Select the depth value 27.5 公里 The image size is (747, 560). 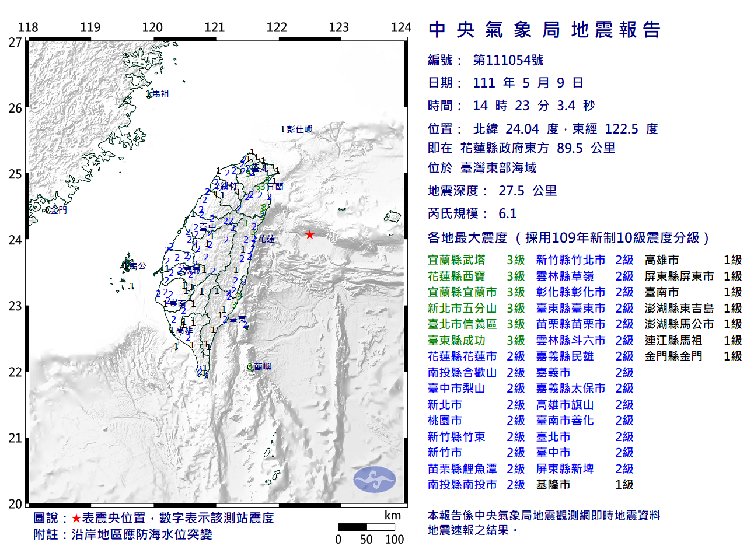point(528,191)
